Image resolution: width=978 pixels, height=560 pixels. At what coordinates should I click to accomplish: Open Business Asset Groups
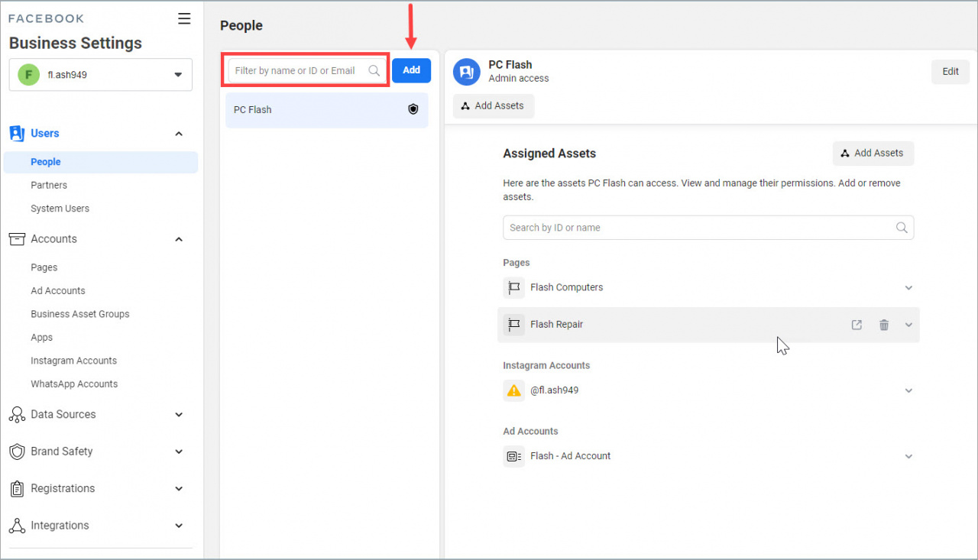[x=80, y=314]
